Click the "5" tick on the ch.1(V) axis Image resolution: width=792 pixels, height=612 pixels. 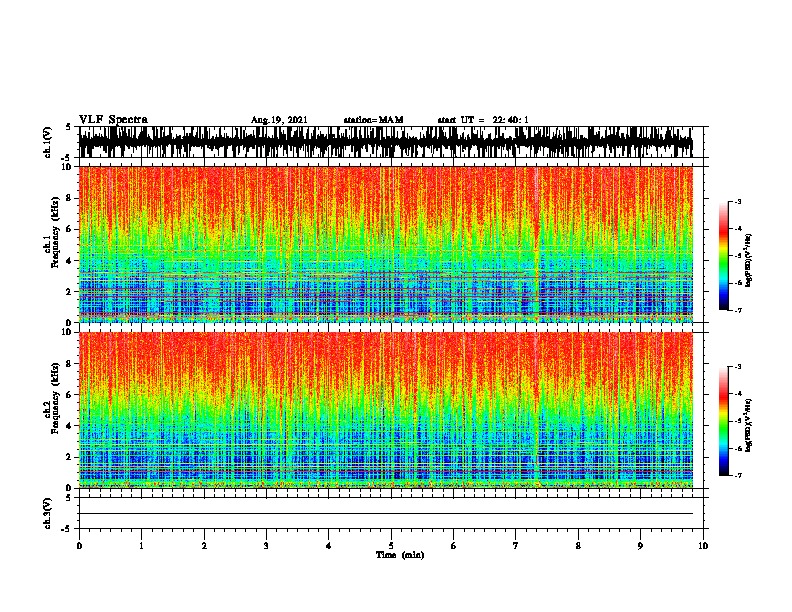(x=69, y=127)
